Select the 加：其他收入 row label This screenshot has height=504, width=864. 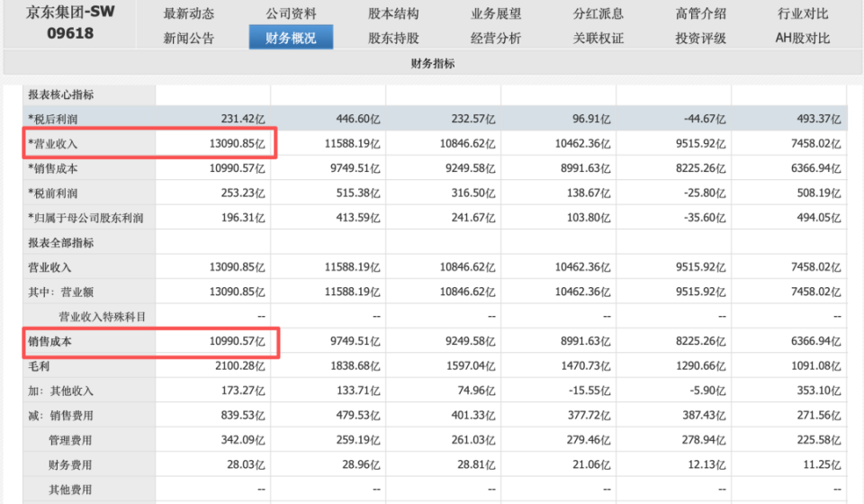(60, 391)
